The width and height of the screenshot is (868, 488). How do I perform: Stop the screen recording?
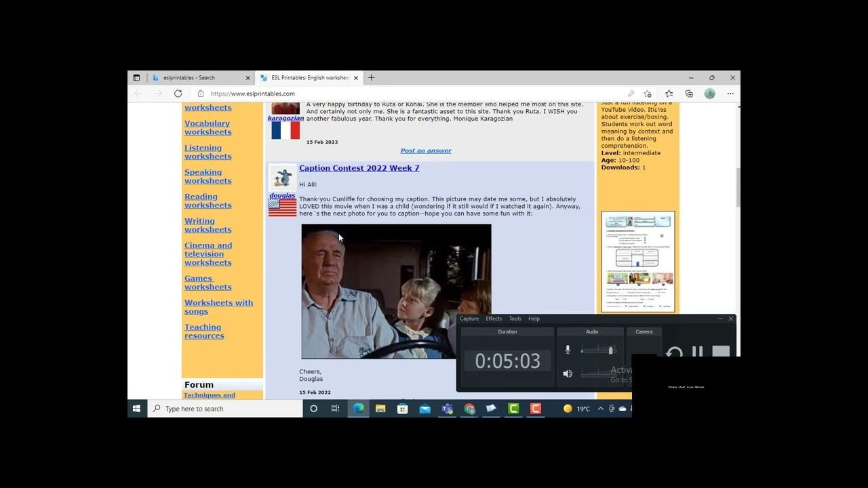(721, 352)
